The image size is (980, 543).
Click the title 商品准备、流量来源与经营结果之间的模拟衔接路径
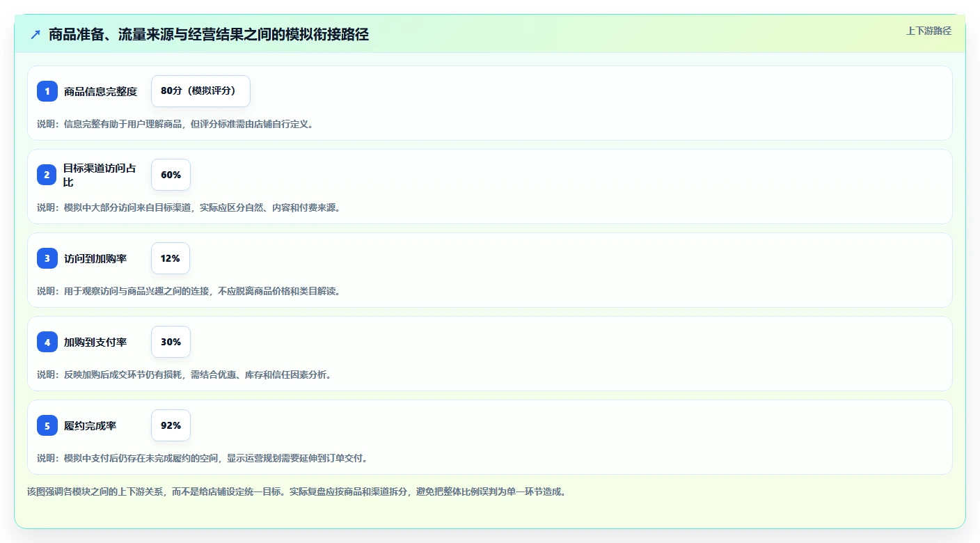(209, 34)
